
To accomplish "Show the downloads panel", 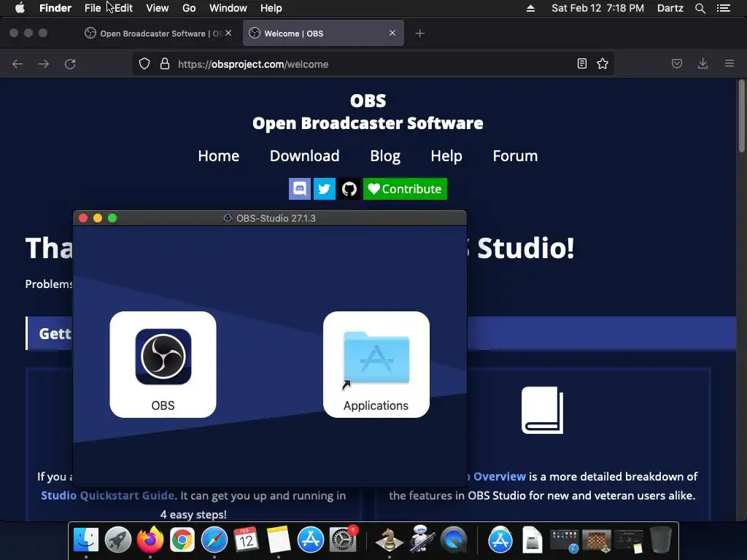I will click(x=703, y=63).
